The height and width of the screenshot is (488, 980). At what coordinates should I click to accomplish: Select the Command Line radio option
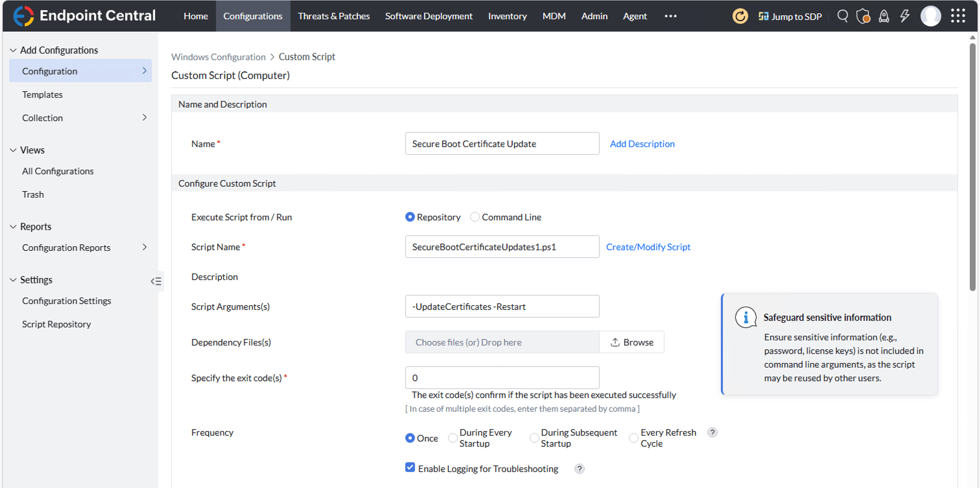(474, 217)
